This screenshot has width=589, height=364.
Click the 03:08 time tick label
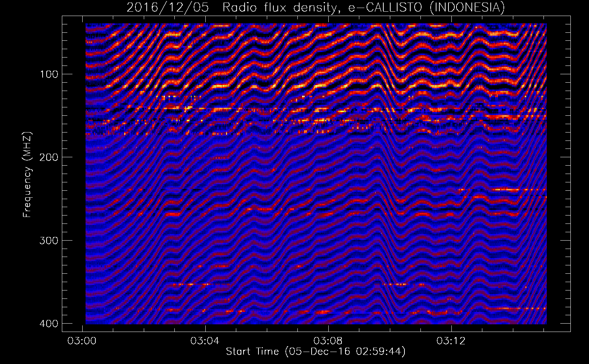[328, 341]
